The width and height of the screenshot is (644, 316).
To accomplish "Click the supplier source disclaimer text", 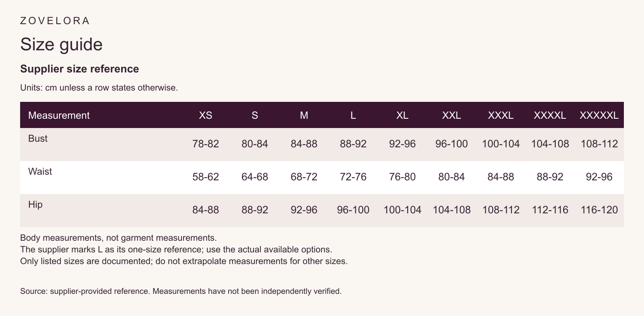I will (181, 291).
